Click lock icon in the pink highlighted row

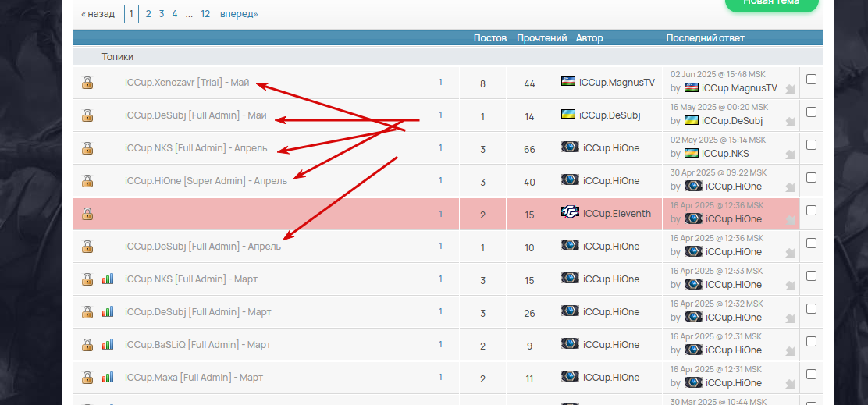[87, 214]
